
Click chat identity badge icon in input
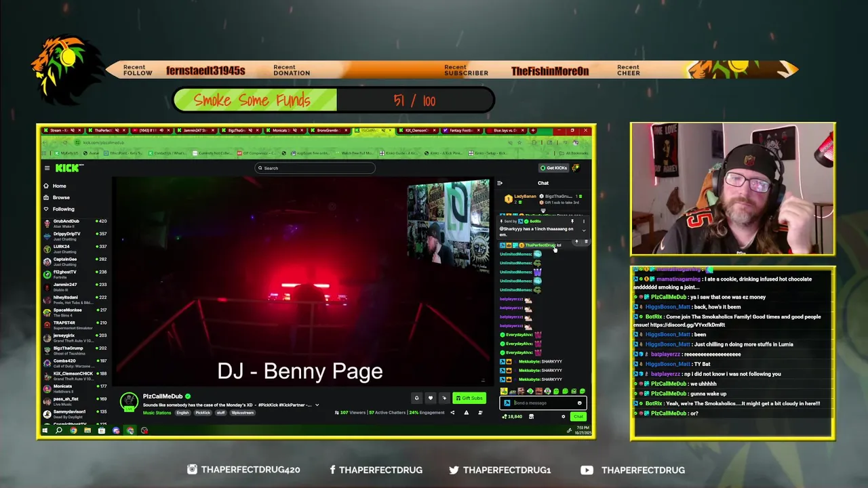tap(507, 403)
